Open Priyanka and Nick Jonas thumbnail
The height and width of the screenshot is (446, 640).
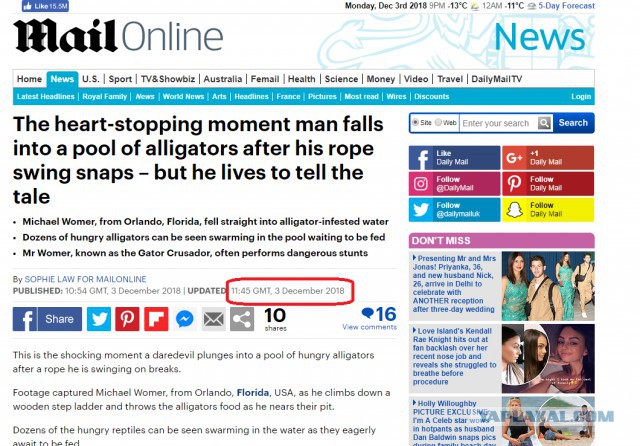[548, 286]
